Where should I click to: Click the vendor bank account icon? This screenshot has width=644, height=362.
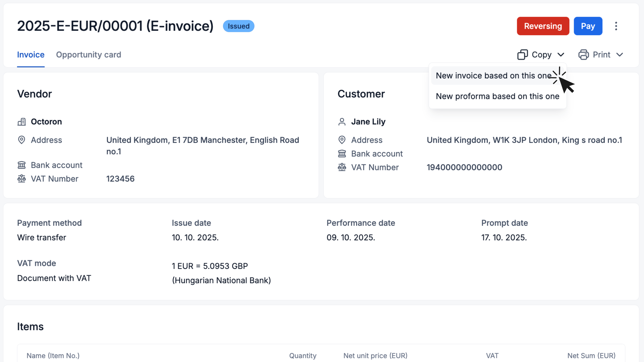pos(21,165)
